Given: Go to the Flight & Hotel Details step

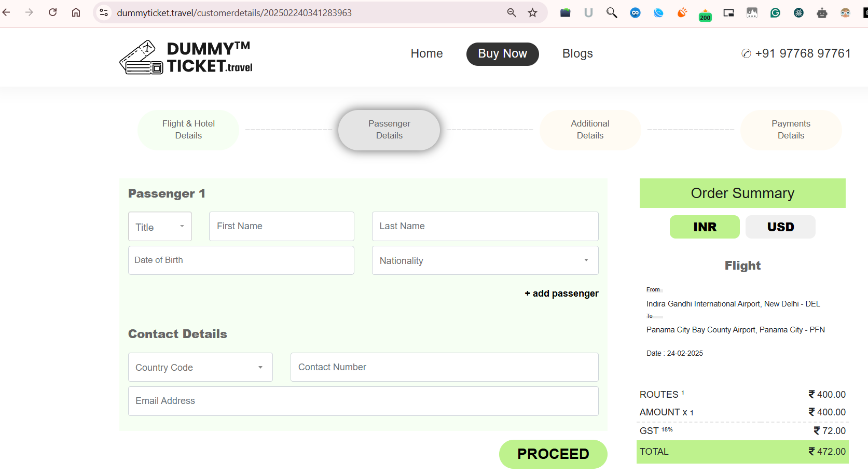Looking at the screenshot, I should pos(188,130).
